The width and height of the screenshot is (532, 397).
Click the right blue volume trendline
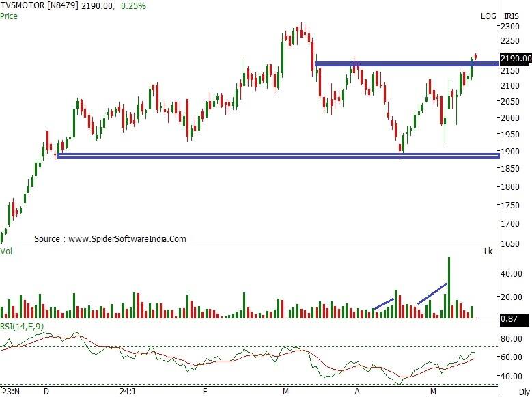432,294
